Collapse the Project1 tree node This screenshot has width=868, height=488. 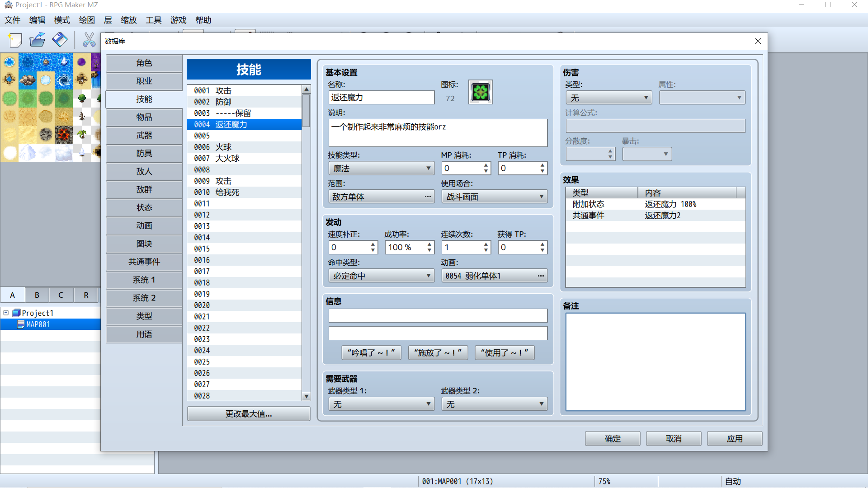pyautogui.click(x=6, y=313)
